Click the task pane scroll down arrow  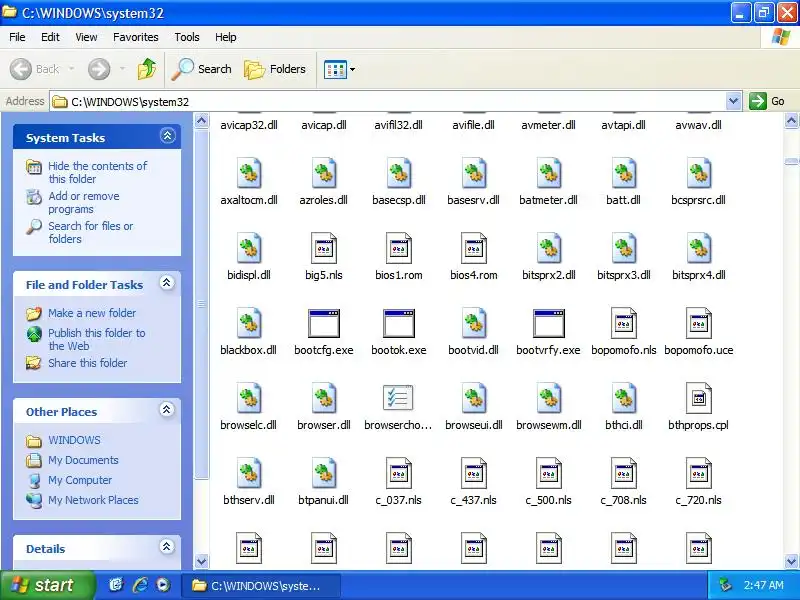[x=202, y=561]
